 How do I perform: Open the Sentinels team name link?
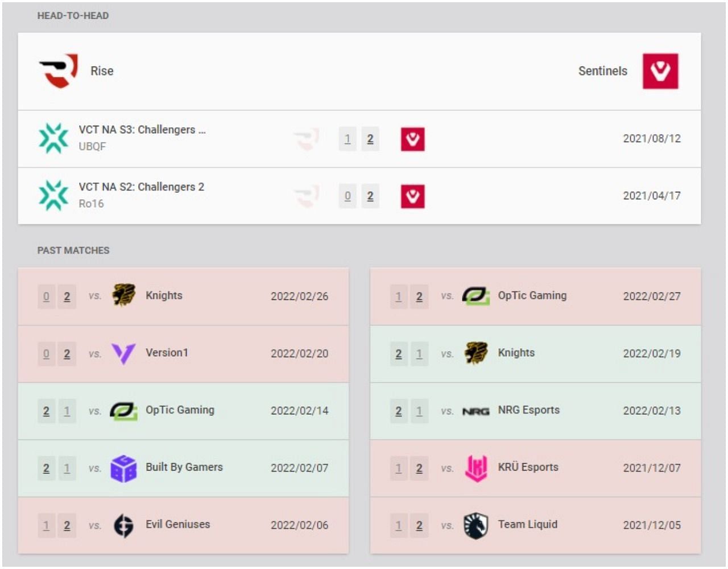[603, 71]
